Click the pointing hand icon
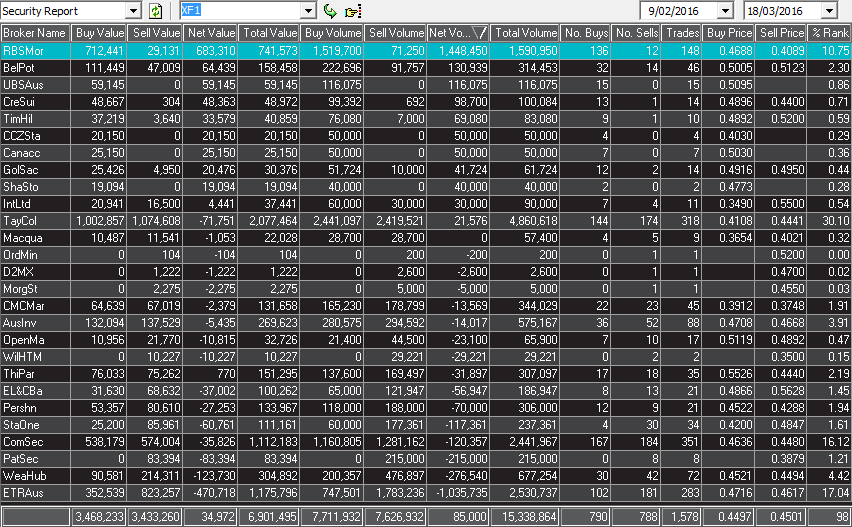Screen dimensions: 852x527 (353, 11)
